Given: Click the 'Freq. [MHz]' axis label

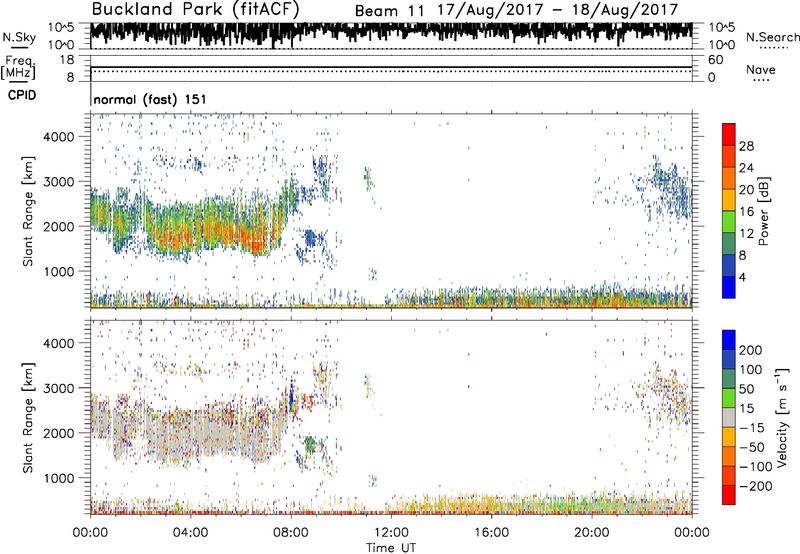Looking at the screenshot, I should coord(18,67).
